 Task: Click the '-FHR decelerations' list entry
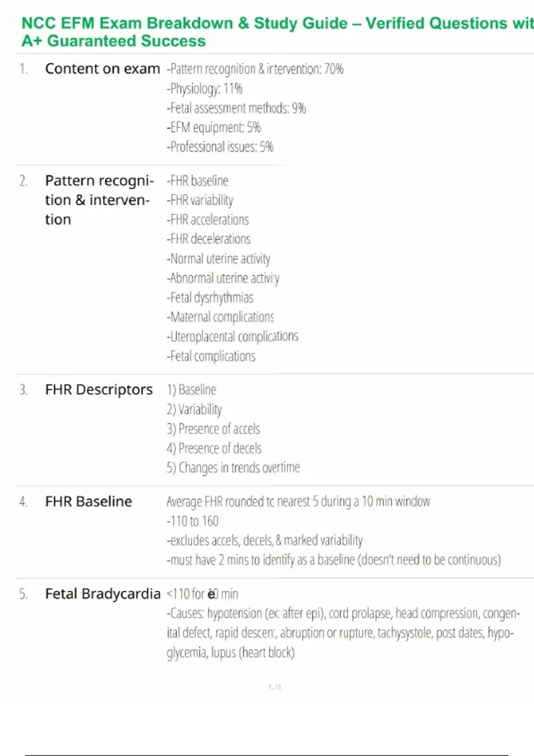pos(209,239)
